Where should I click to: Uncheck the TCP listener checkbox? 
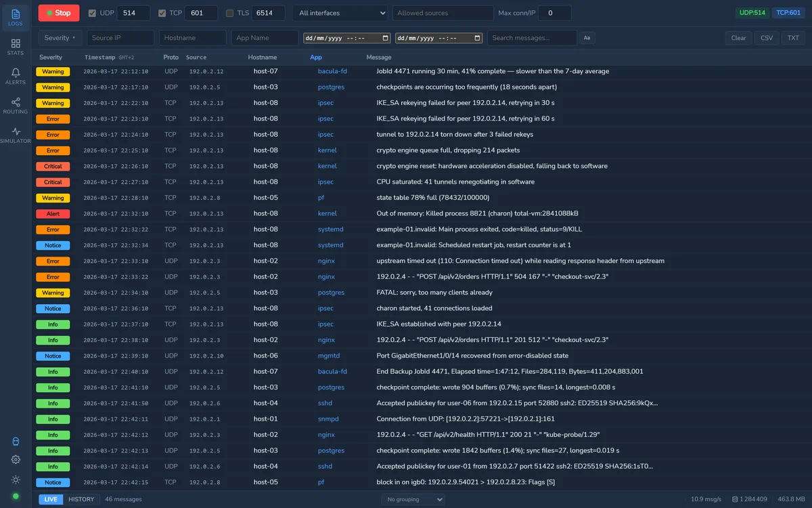coord(162,13)
